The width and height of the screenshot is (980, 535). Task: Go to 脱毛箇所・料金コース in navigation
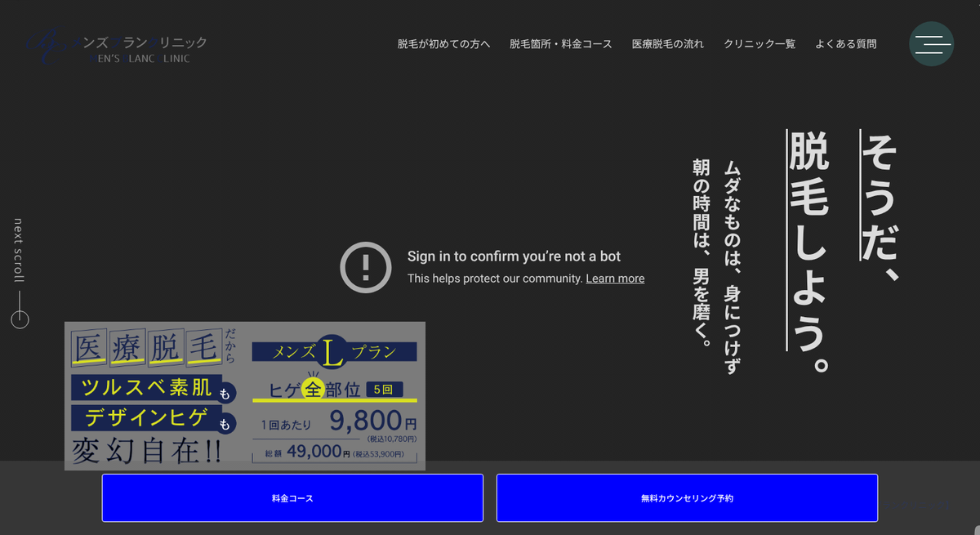click(x=560, y=44)
